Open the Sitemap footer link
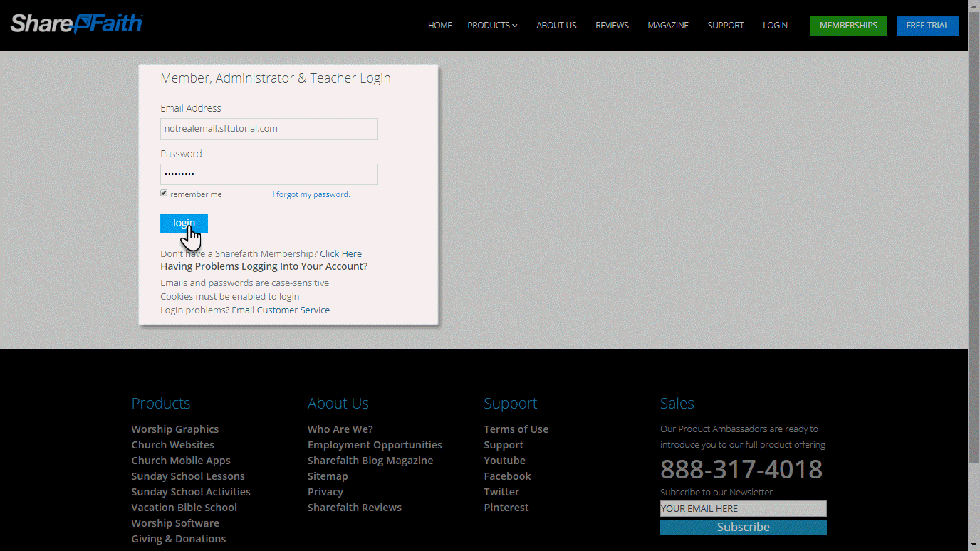This screenshot has width=980, height=551. pyautogui.click(x=328, y=476)
